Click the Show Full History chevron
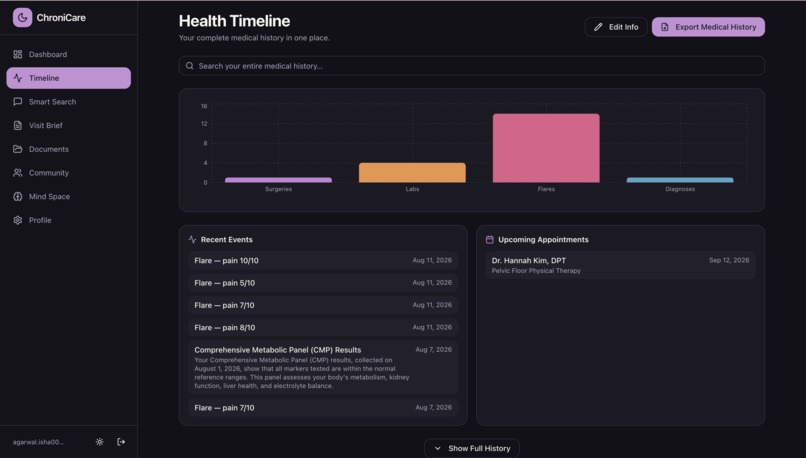This screenshot has width=806, height=458. pyautogui.click(x=437, y=449)
